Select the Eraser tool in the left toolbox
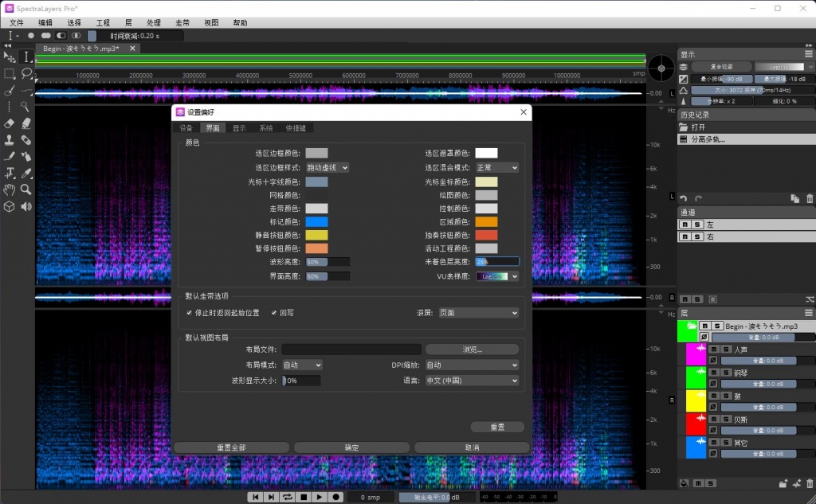Image resolution: width=816 pixels, height=504 pixels. pyautogui.click(x=10, y=123)
